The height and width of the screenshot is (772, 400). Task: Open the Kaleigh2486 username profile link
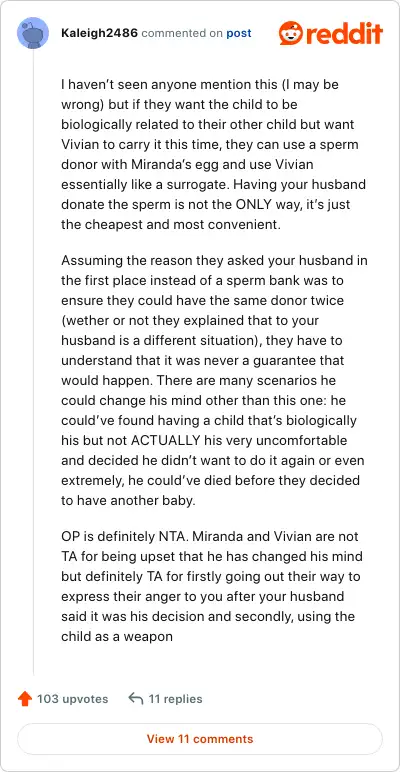pyautogui.click(x=99, y=33)
